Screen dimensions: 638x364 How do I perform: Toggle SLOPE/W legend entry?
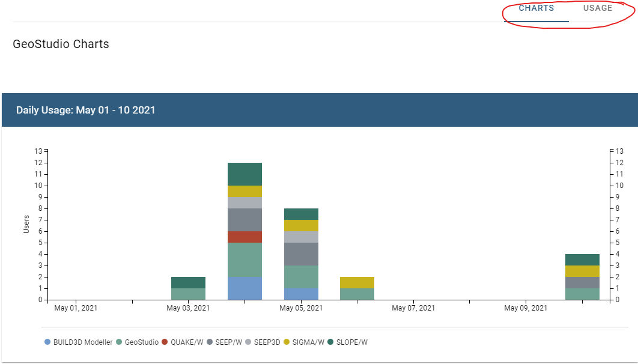(x=347, y=342)
